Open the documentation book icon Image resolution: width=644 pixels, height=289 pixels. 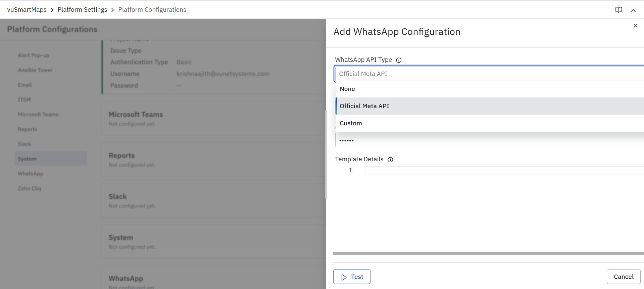pyautogui.click(x=618, y=10)
